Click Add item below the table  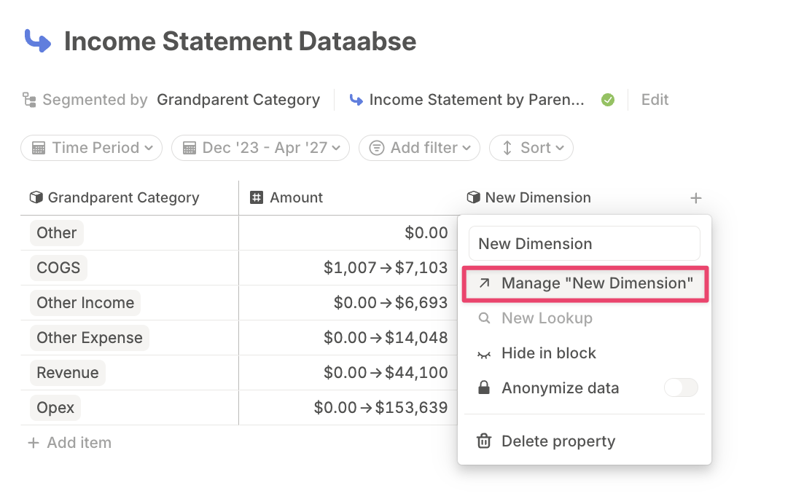coord(70,443)
